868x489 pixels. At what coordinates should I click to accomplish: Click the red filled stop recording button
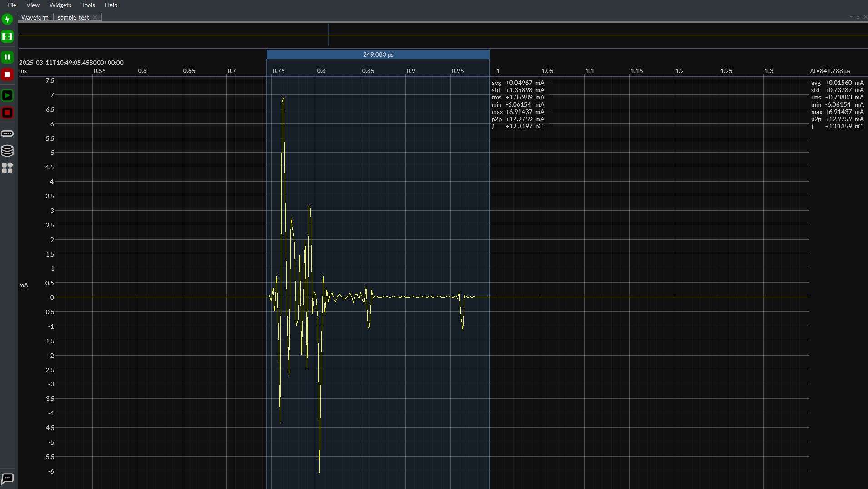(x=7, y=74)
